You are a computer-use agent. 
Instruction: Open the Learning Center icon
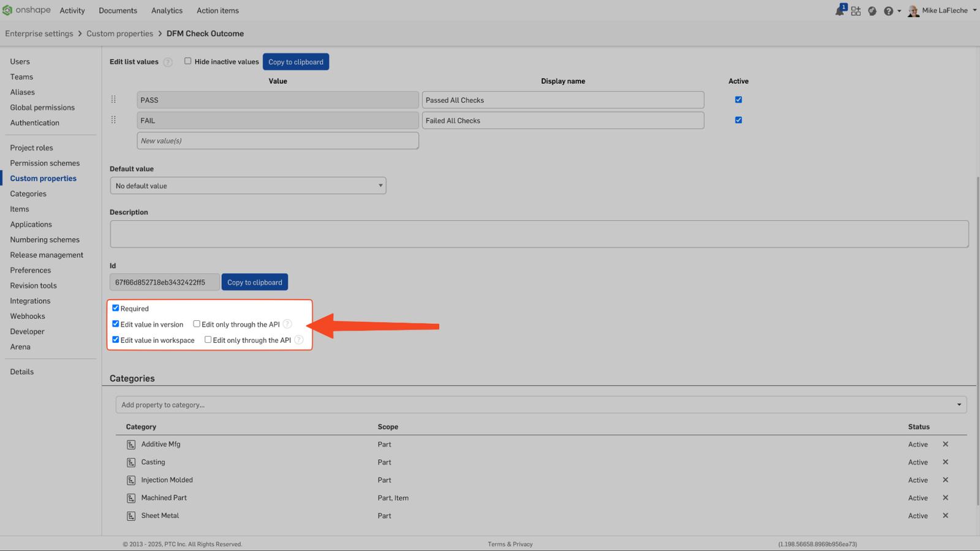[x=872, y=10]
